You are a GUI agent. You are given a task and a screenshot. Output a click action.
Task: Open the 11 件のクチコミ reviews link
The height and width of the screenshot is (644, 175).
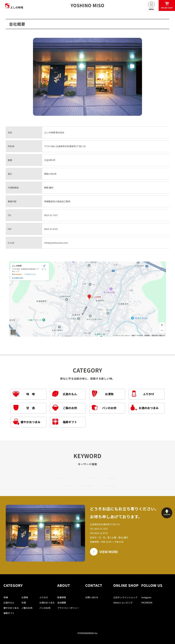pyautogui.click(x=30, y=274)
